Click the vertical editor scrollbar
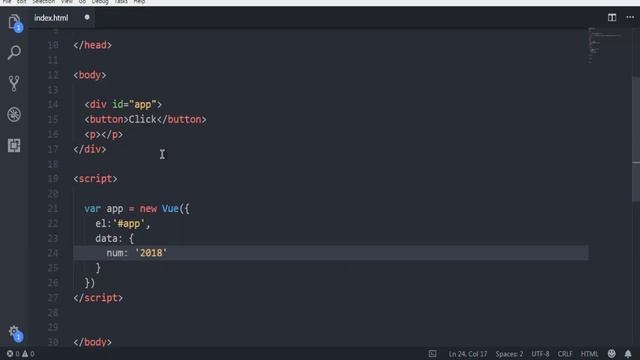 click(636, 139)
